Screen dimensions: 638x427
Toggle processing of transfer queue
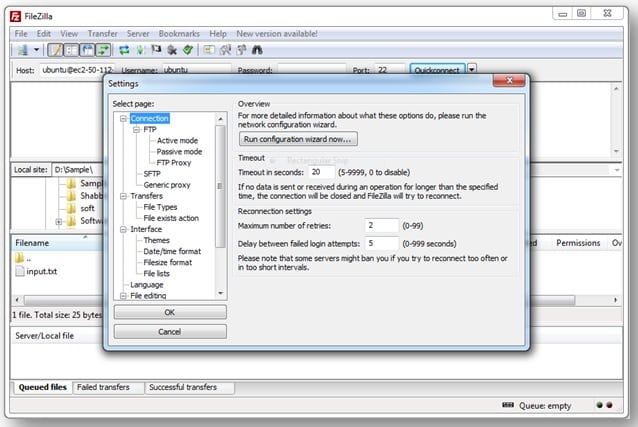(x=140, y=50)
